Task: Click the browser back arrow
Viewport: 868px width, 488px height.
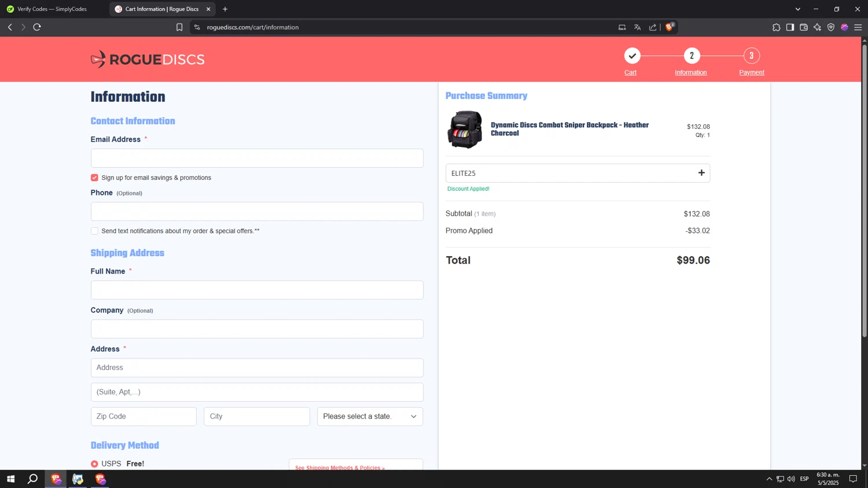Action: (x=10, y=27)
